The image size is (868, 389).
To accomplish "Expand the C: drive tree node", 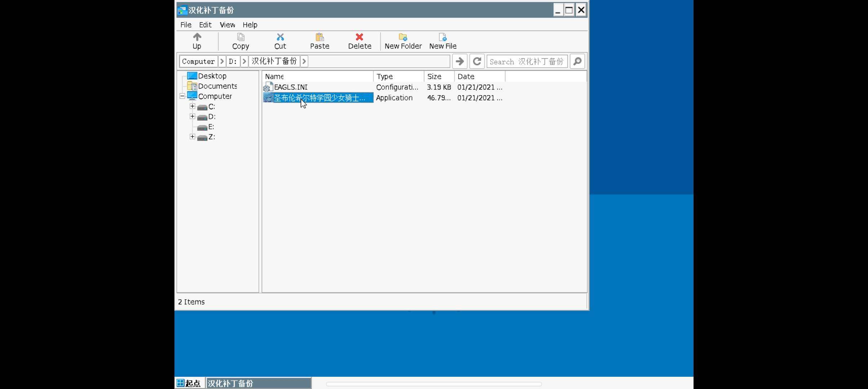I will 192,106.
